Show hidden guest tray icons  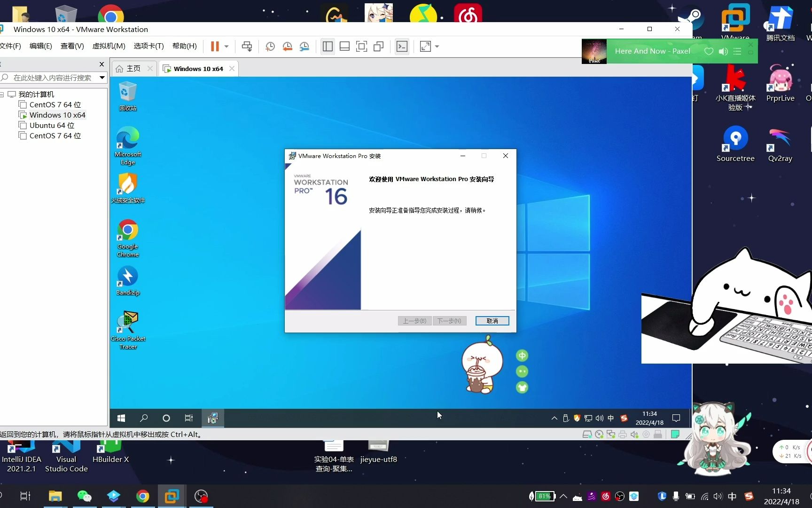pos(554,418)
